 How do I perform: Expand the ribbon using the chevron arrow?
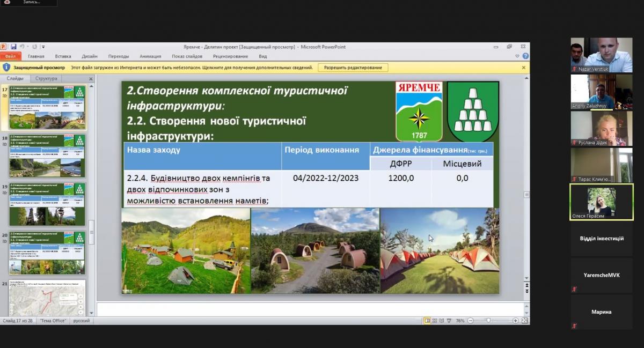pyautogui.click(x=517, y=56)
